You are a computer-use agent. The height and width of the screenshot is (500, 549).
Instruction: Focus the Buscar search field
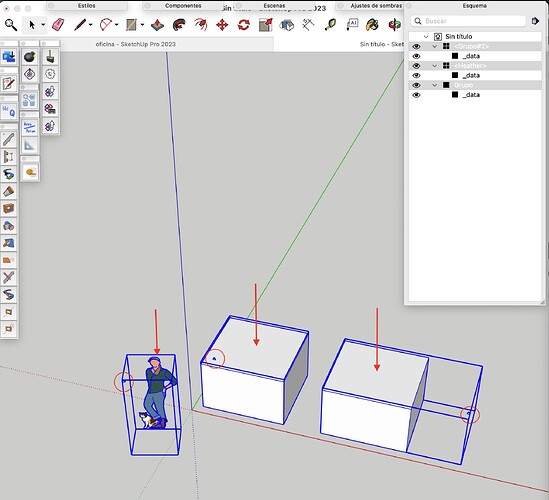point(469,21)
